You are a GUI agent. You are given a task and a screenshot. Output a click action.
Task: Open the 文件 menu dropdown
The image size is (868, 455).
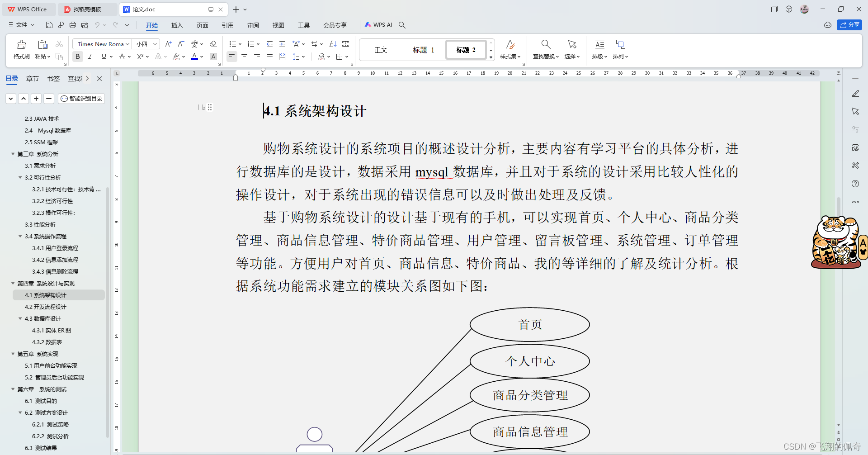(x=21, y=25)
